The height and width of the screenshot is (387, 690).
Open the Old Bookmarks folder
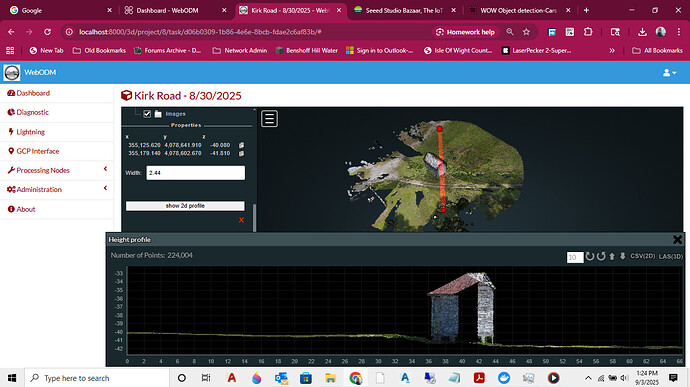[99, 51]
